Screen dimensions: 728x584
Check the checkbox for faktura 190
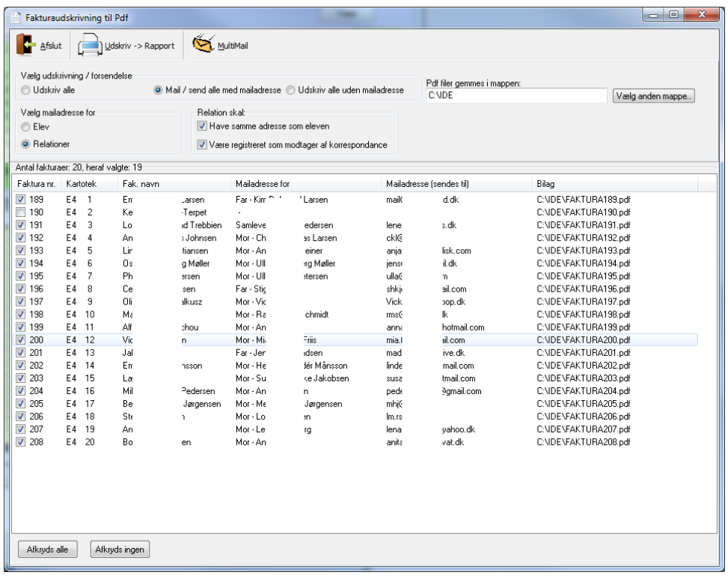coord(20,212)
